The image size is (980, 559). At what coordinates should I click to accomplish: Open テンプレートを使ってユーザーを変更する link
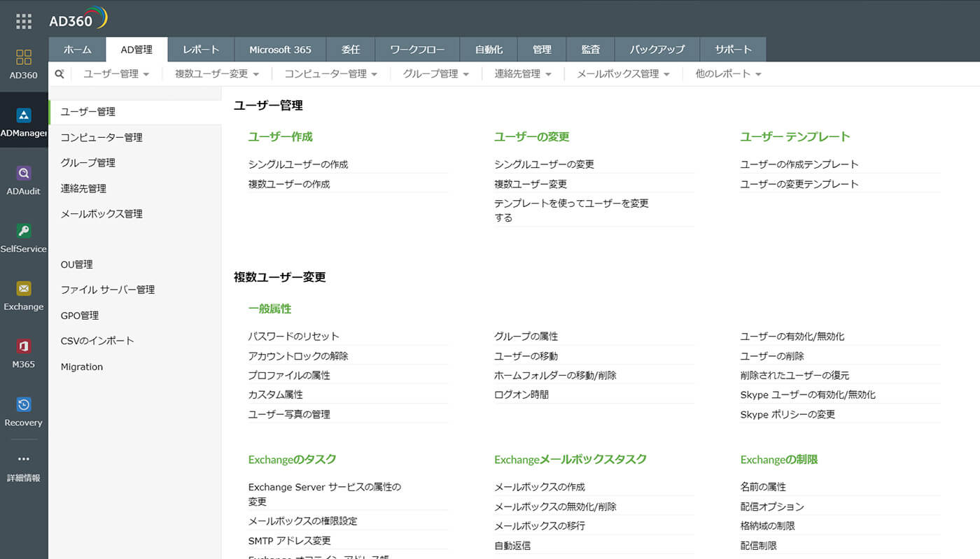pos(571,211)
